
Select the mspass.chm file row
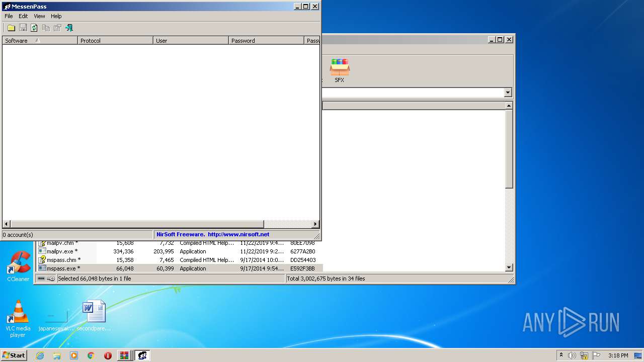tap(180, 260)
